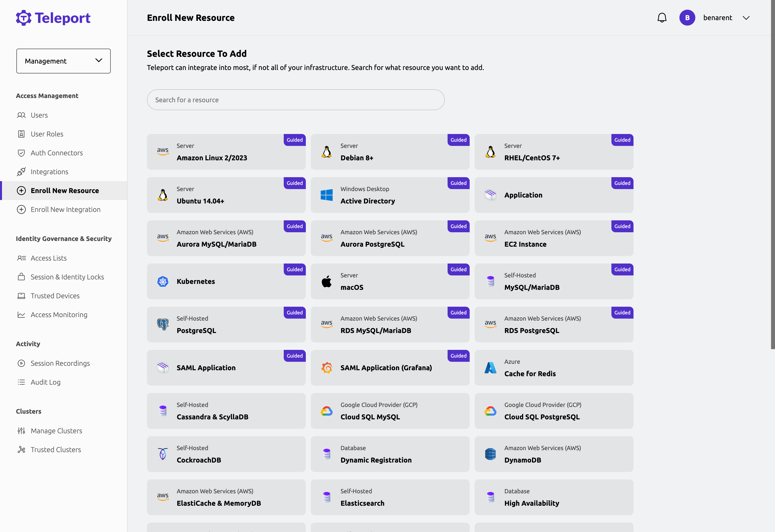Open Auth Connectors page
Screen dimensions: 775x532
(x=57, y=153)
